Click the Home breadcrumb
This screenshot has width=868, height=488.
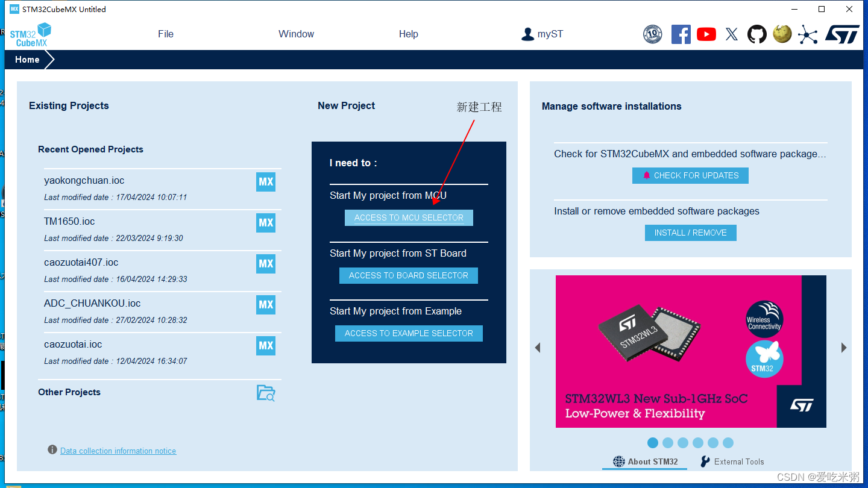[x=27, y=60]
